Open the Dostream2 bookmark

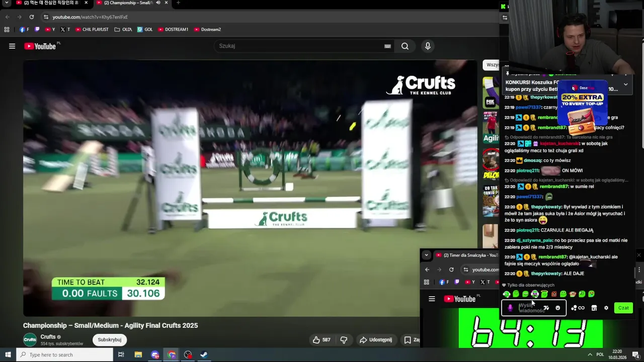207,30
